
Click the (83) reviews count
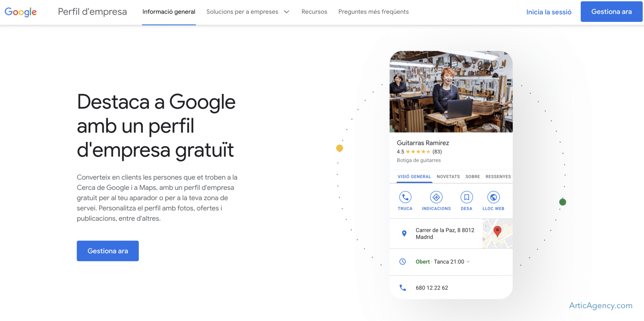pos(437,152)
